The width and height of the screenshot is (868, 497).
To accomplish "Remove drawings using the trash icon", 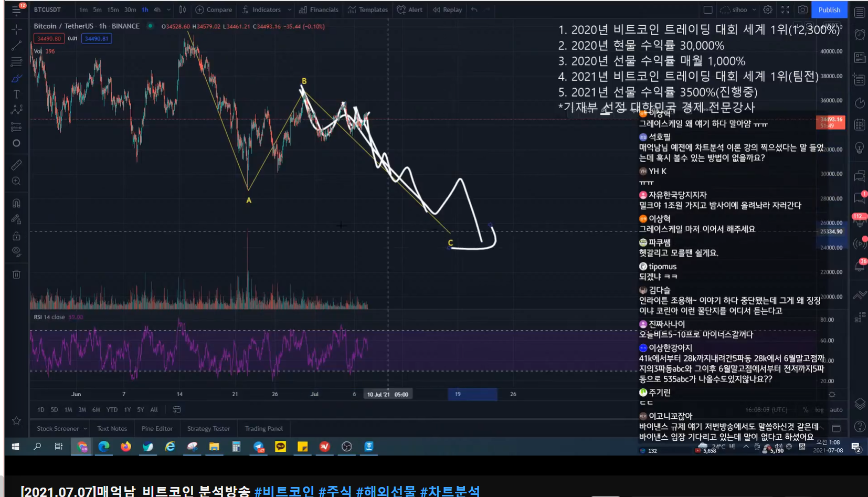I will [16, 274].
